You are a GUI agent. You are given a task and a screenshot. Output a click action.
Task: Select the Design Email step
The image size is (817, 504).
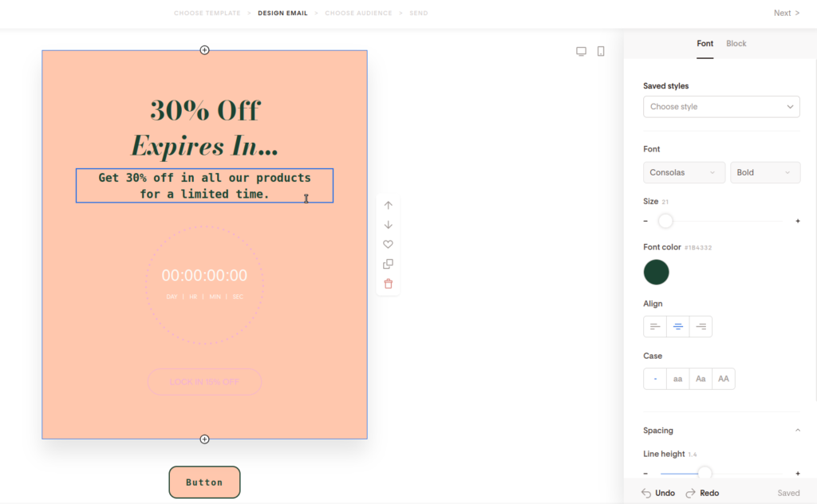point(283,13)
